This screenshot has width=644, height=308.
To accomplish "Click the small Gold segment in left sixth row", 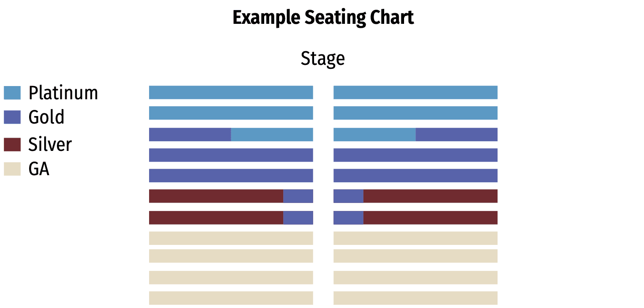I will (298, 196).
